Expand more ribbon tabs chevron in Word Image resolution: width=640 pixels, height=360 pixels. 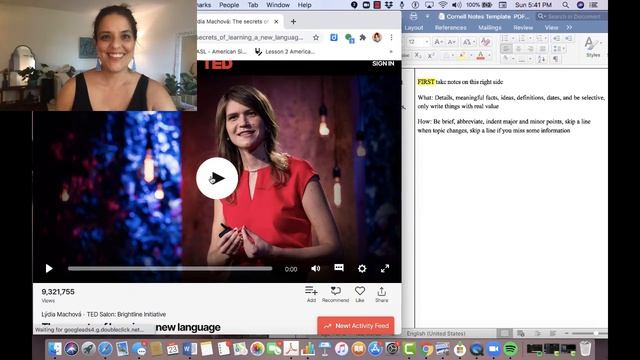coord(569,27)
